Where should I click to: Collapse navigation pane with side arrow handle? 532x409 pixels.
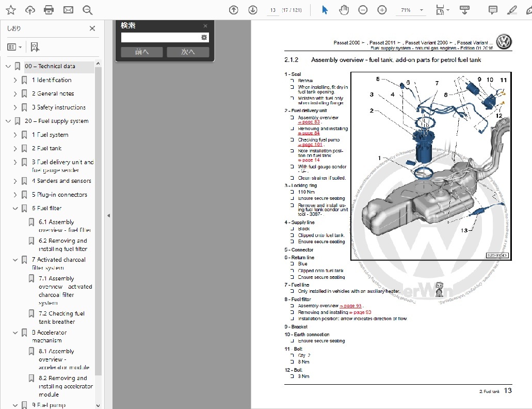click(x=108, y=215)
